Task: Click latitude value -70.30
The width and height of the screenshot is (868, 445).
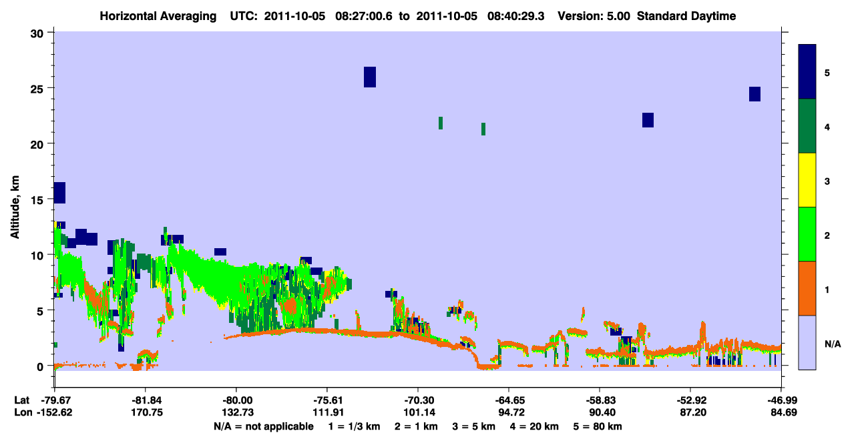Action: click(x=418, y=400)
